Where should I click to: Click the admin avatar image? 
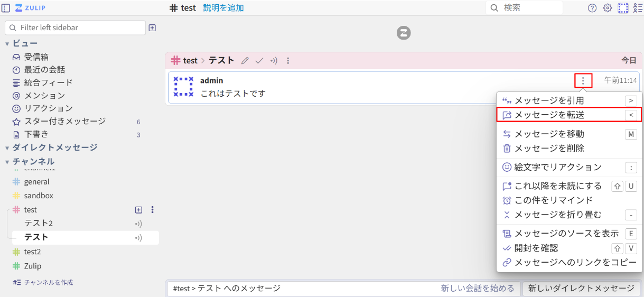pos(183,87)
